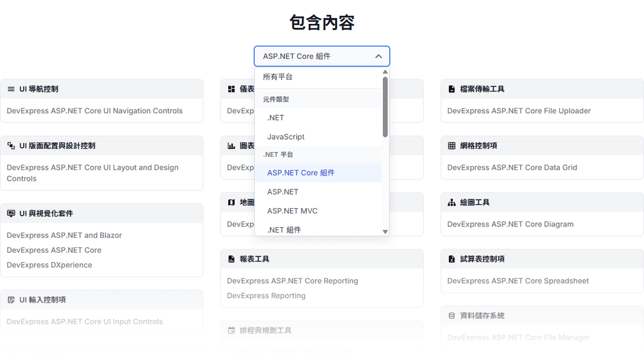Click the 包含內容 page title
Viewport: 644px width, 356px height.
[x=321, y=23]
